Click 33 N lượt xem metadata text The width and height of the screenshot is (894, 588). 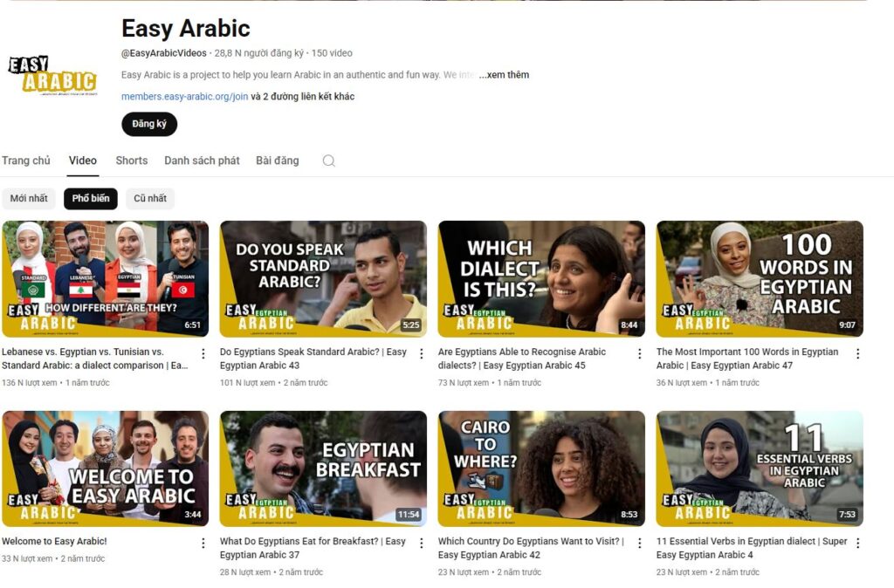click(x=27, y=559)
